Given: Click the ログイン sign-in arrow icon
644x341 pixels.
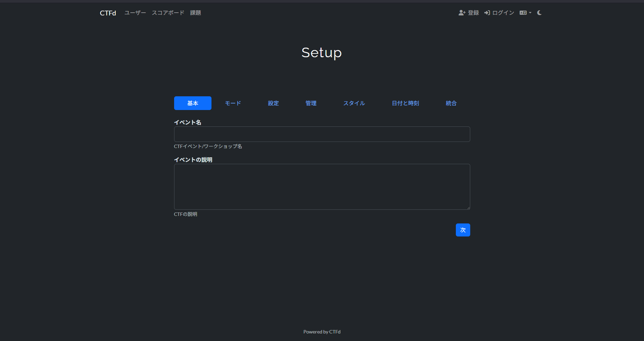Looking at the screenshot, I should click(487, 13).
